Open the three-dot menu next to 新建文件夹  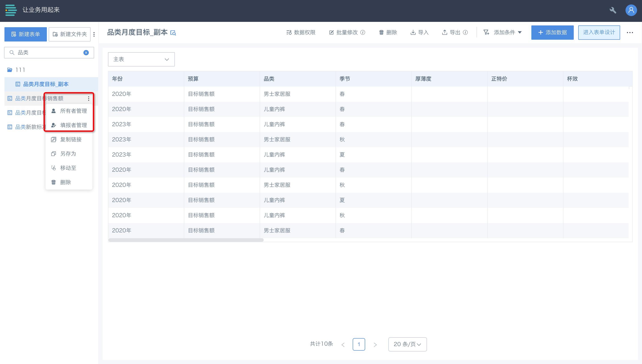click(x=94, y=34)
